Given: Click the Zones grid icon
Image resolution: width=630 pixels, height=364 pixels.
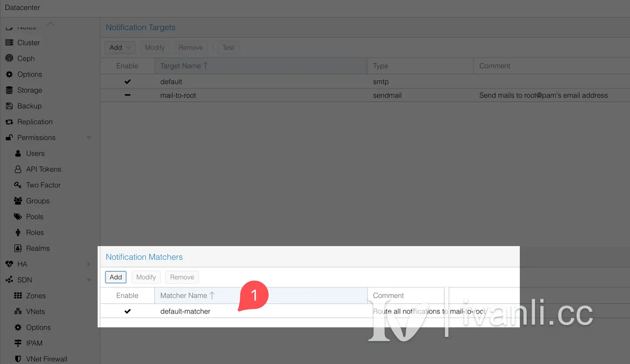Looking at the screenshot, I should tap(18, 296).
